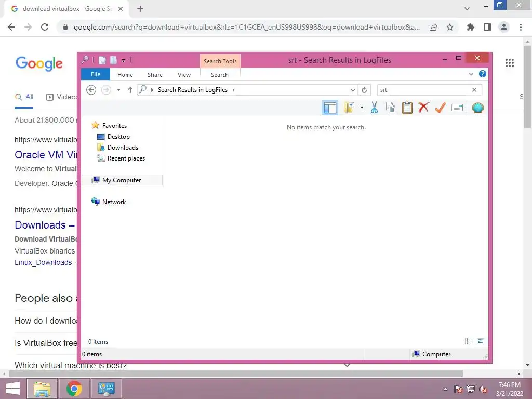
Task: Open Chrome side panel icon
Action: point(487,27)
